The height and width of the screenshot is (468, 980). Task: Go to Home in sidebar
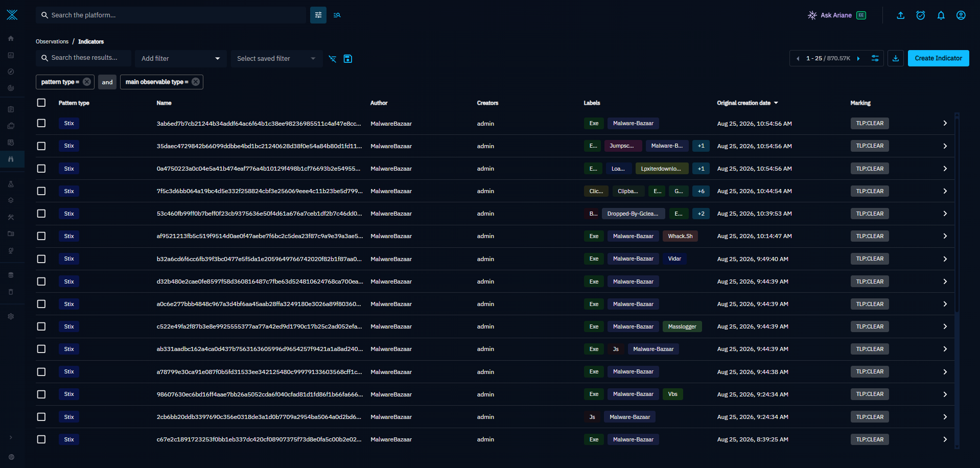(x=11, y=38)
